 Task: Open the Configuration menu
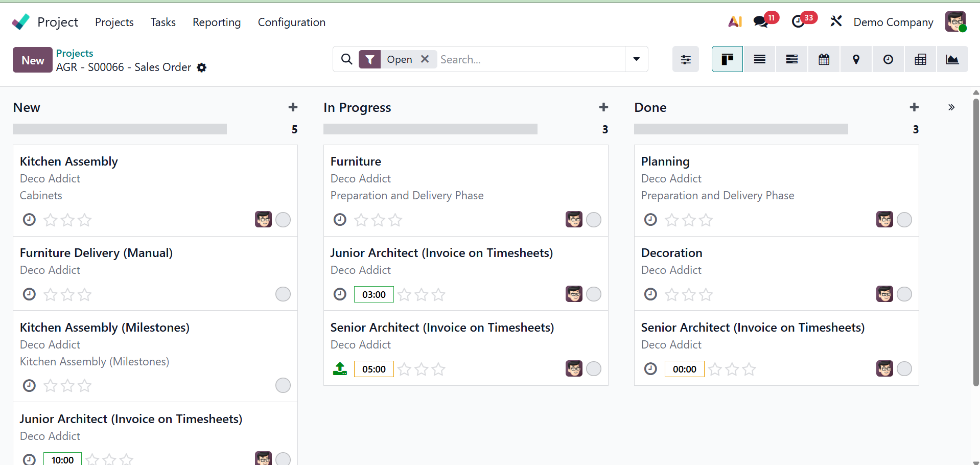[291, 22]
